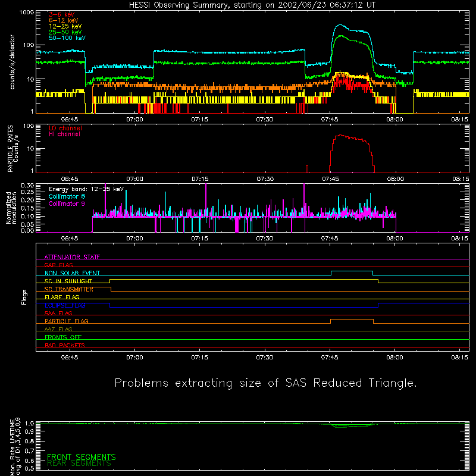This screenshot has height=476, width=476.
Task: Click the Normalized modulation axis label
Action: [x=11, y=208]
